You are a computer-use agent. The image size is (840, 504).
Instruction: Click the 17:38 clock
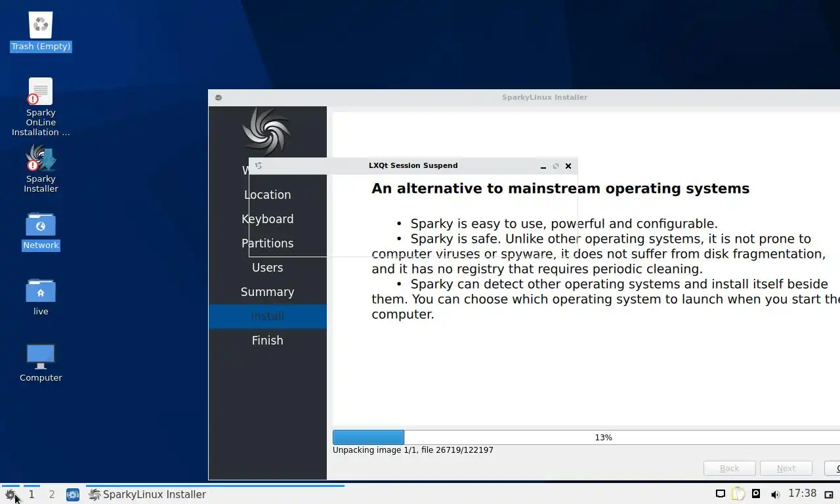[x=802, y=493]
